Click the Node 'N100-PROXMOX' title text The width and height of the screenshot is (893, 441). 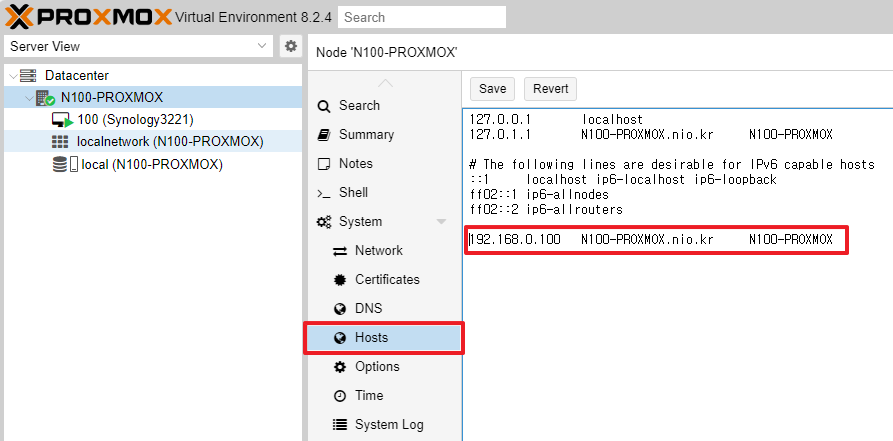coord(387,52)
